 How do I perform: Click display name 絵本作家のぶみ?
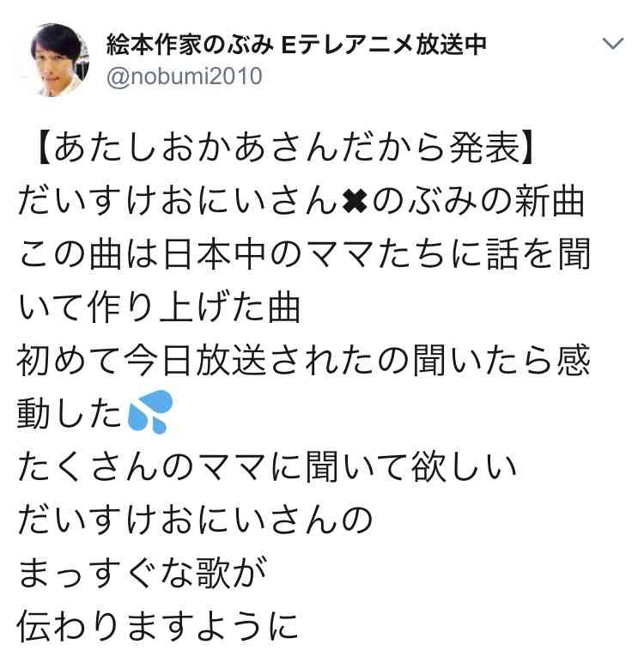click(x=190, y=45)
